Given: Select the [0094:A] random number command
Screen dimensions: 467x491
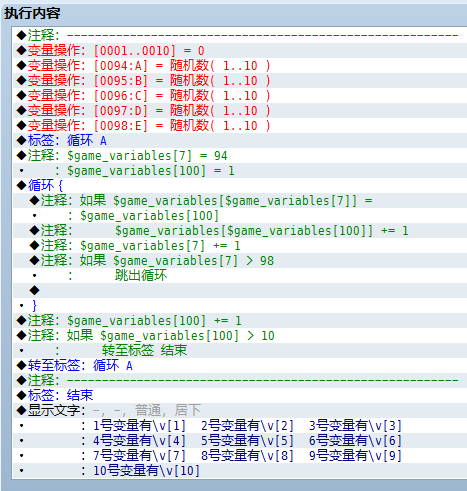Looking at the screenshot, I should (239, 65).
